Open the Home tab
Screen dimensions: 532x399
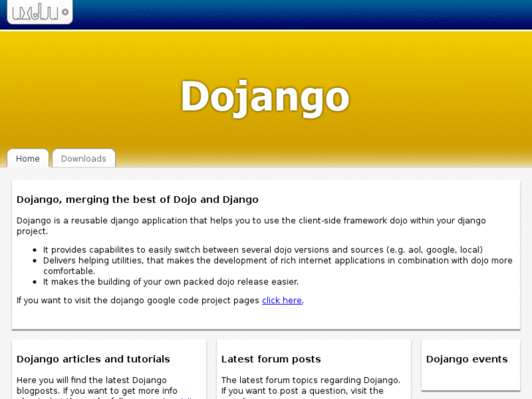click(x=28, y=159)
